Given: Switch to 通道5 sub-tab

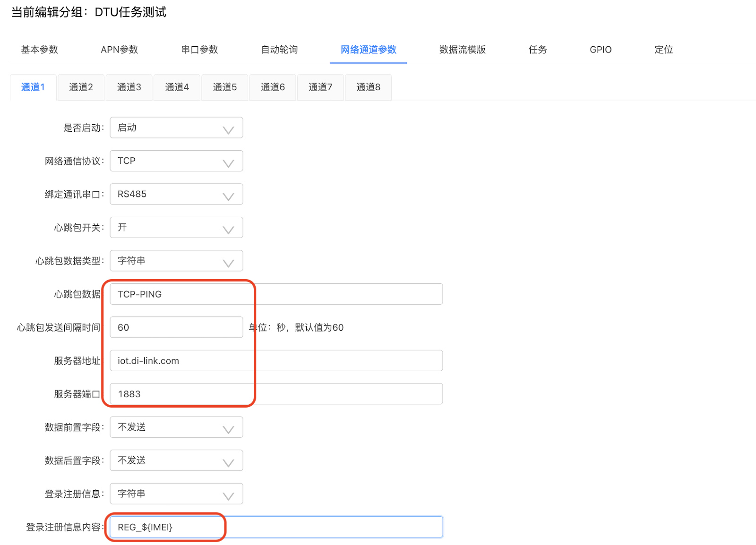Looking at the screenshot, I should click(x=225, y=87).
